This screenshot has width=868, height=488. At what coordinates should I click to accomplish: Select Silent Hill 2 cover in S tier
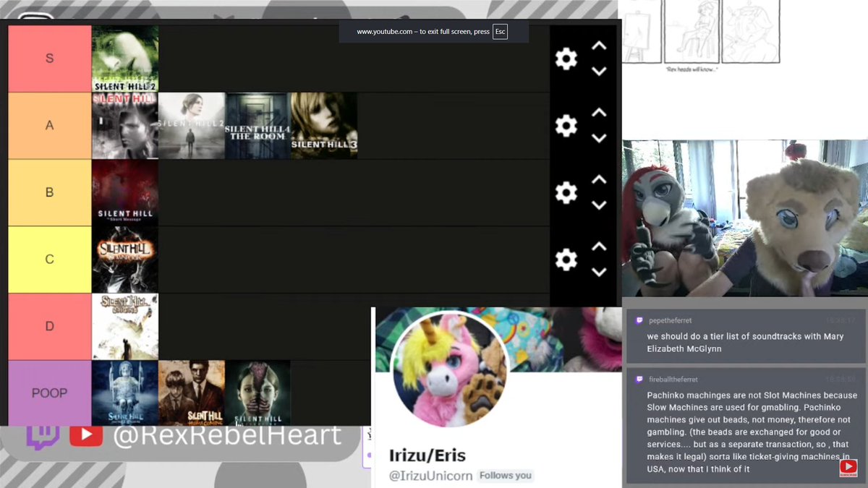click(x=125, y=59)
